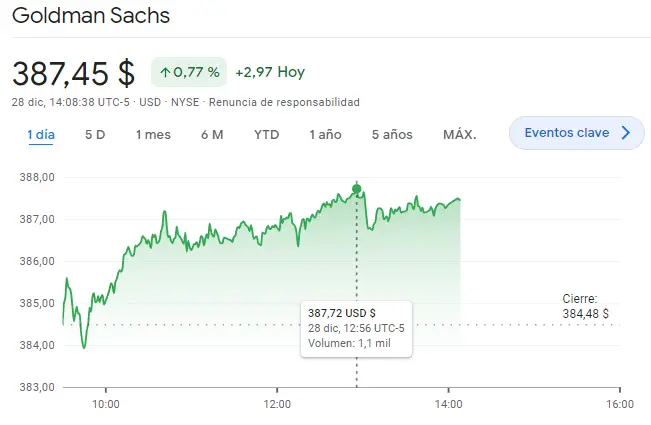
Task: Switch to the 5 años range tab
Action: [392, 134]
